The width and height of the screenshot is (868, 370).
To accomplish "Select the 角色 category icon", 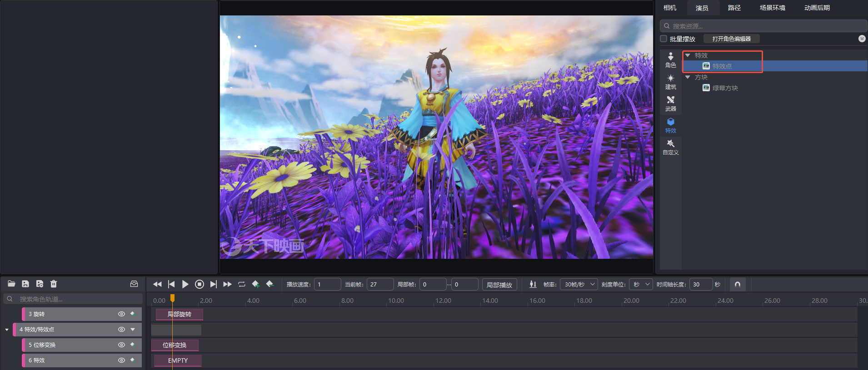I will point(671,60).
